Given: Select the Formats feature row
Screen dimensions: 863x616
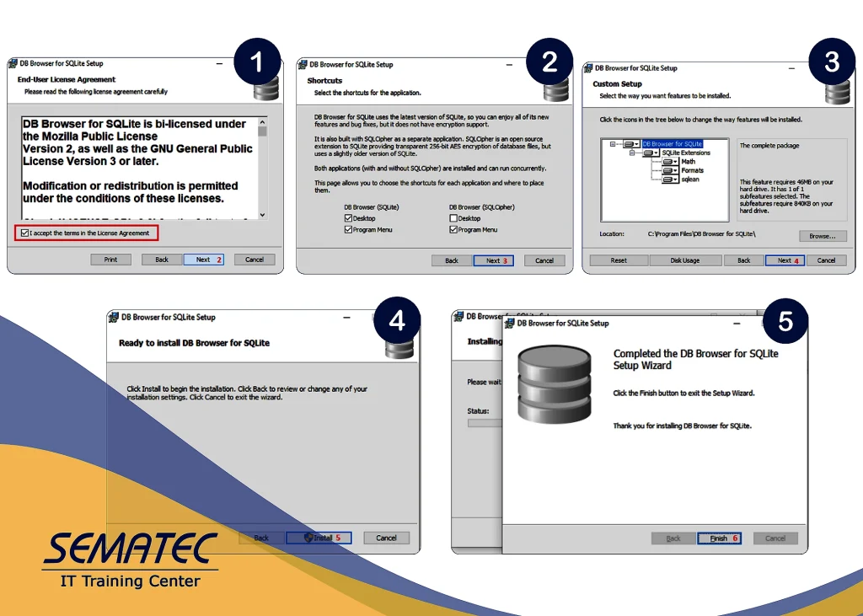Looking at the screenshot, I should pos(693,171).
